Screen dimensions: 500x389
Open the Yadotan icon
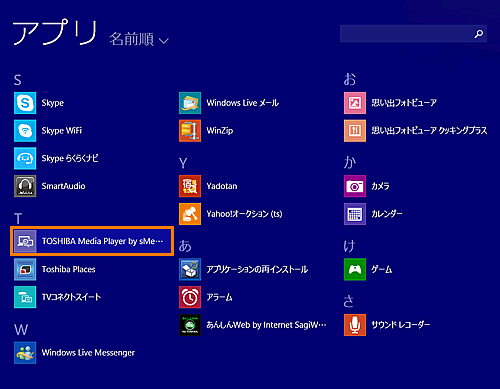(x=190, y=186)
